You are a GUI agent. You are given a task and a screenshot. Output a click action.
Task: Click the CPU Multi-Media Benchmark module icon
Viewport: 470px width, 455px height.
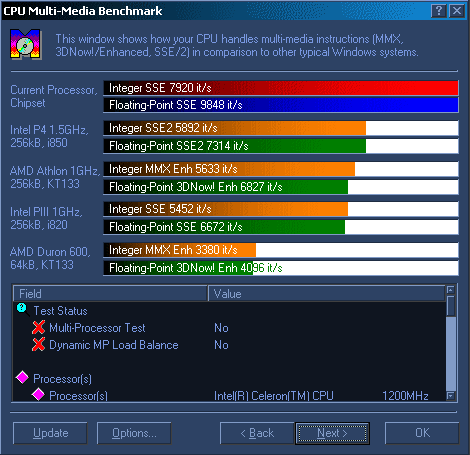tap(26, 44)
